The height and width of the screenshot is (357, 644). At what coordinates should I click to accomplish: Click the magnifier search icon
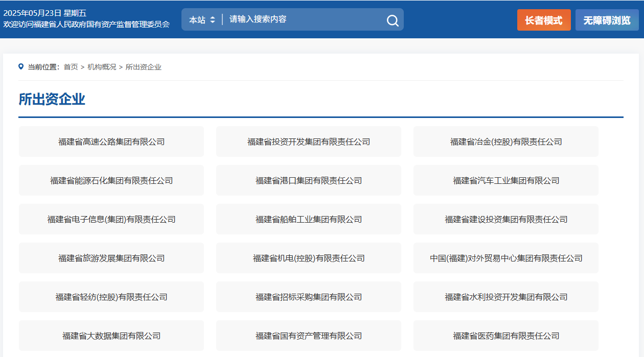pos(392,20)
